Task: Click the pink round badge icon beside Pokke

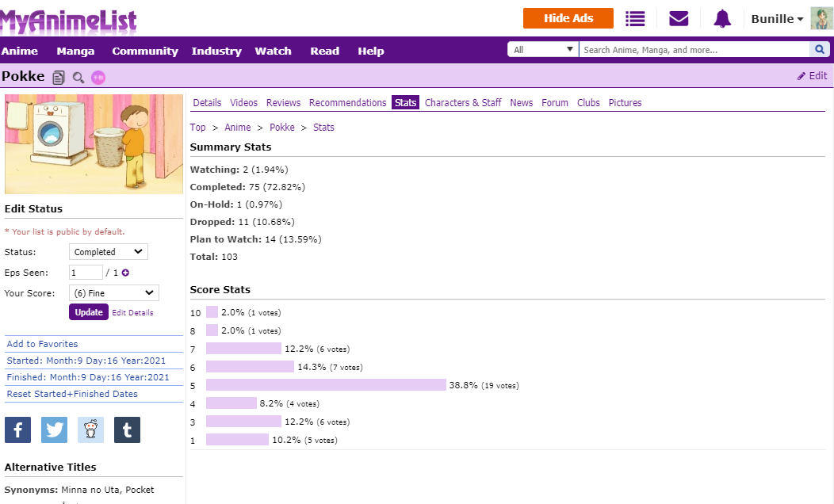Action: (x=98, y=78)
